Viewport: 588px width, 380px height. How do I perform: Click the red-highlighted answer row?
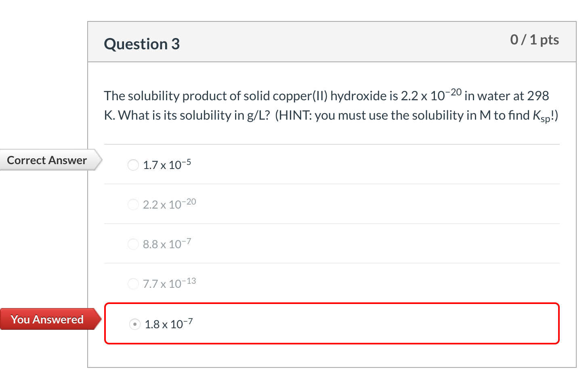click(331, 323)
